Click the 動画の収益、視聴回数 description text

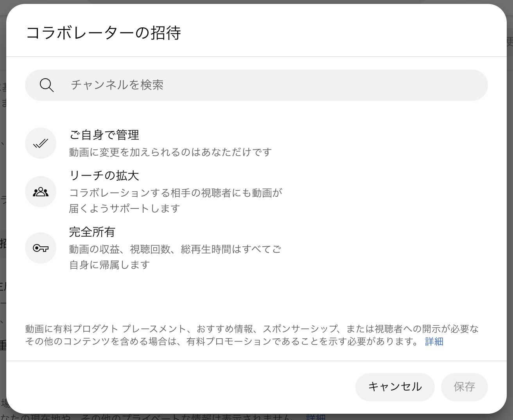(175, 249)
